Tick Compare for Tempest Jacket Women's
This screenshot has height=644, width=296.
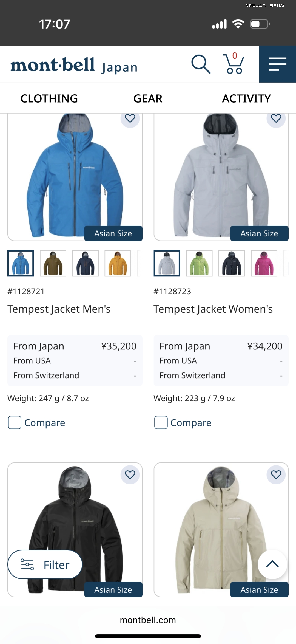(161, 422)
